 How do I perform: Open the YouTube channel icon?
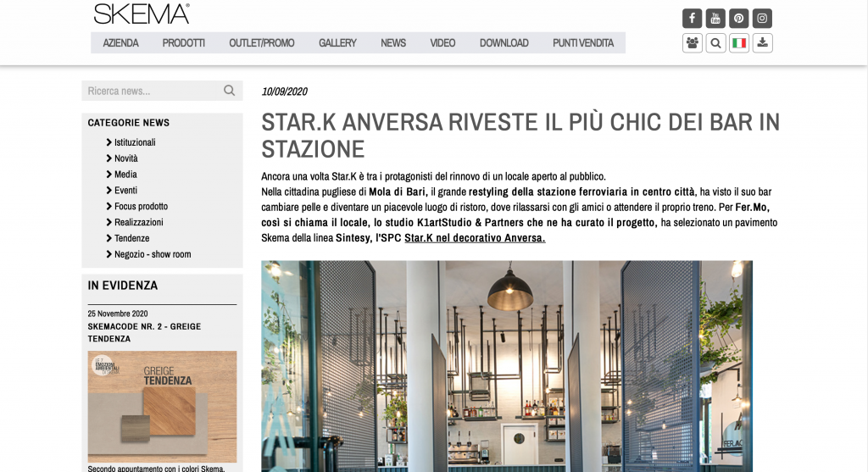(716, 19)
